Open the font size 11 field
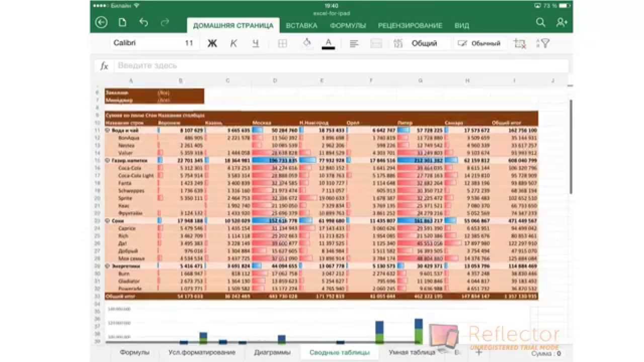 click(189, 43)
